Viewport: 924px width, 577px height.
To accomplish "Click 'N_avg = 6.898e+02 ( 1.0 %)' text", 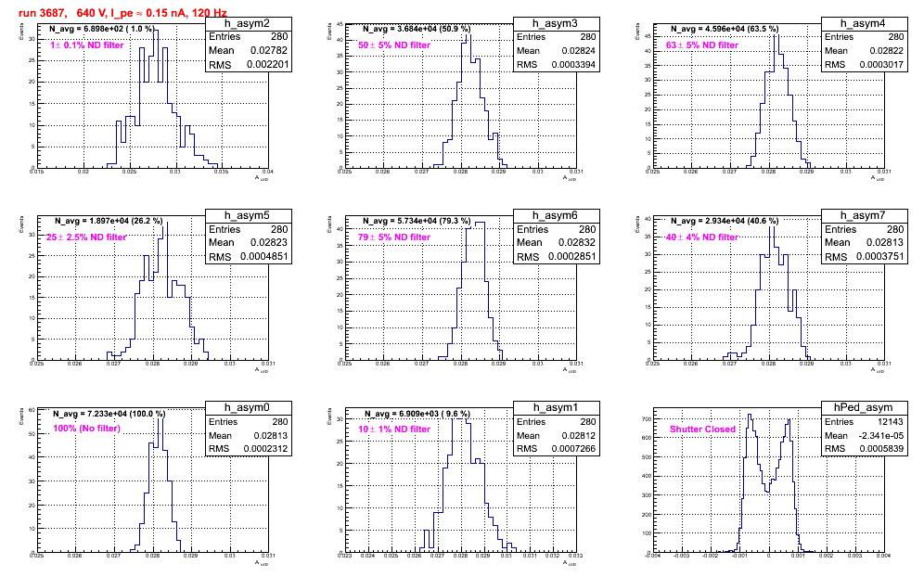I will 101,28.
